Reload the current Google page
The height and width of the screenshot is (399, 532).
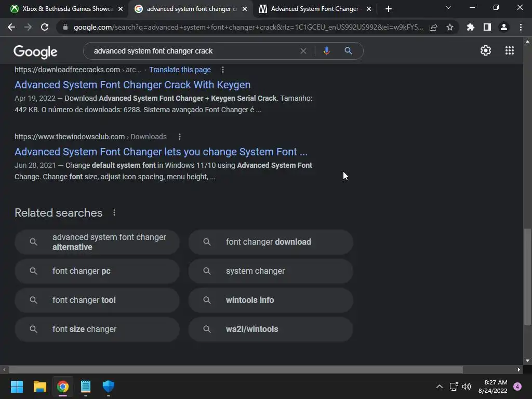[45, 27]
